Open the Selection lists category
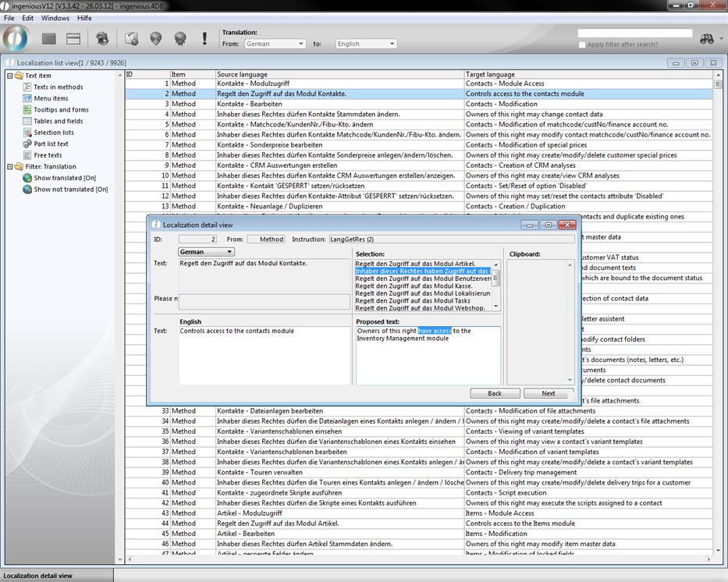728x582 pixels. (x=54, y=133)
